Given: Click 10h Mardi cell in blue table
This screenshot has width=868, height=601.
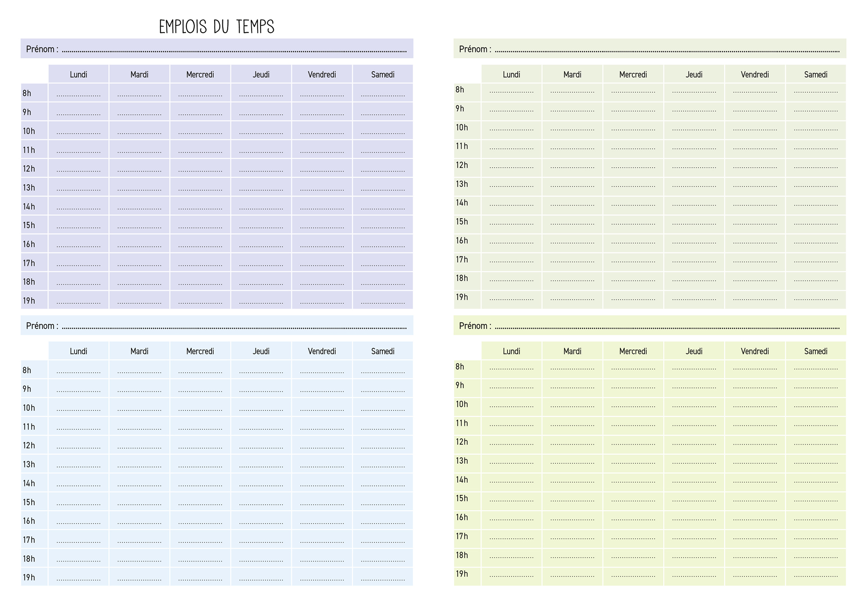Looking at the screenshot, I should click(x=139, y=407).
